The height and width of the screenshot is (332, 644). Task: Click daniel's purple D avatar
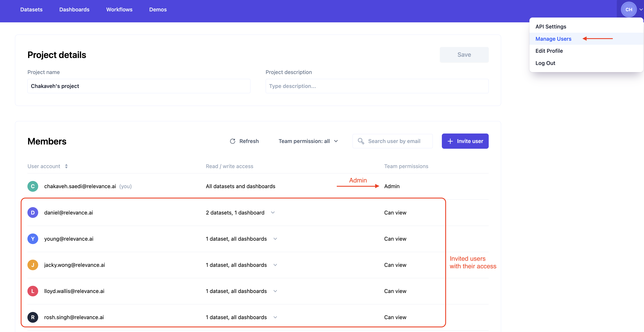pyautogui.click(x=33, y=213)
